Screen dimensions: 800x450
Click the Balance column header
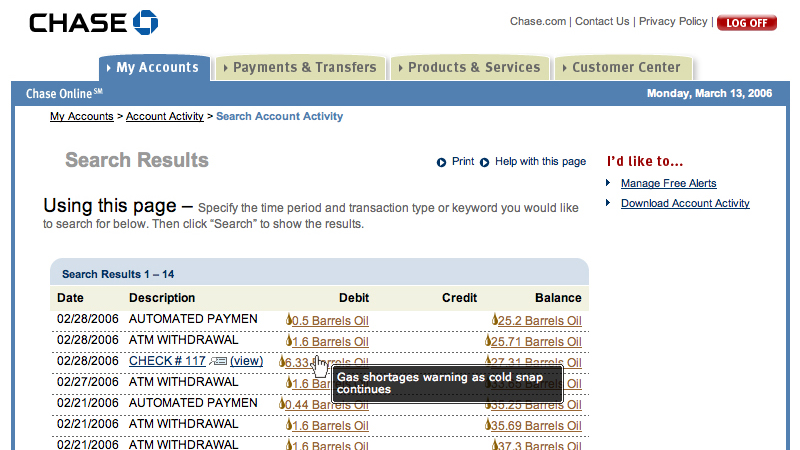(558, 298)
